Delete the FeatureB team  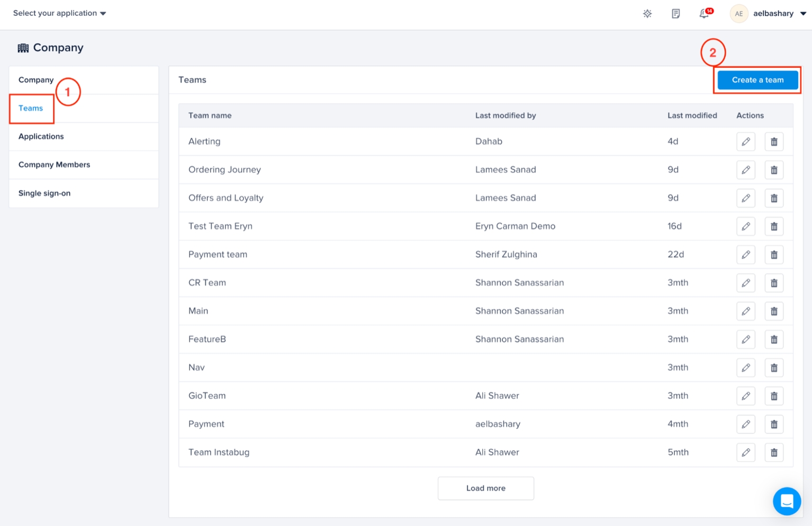point(773,339)
